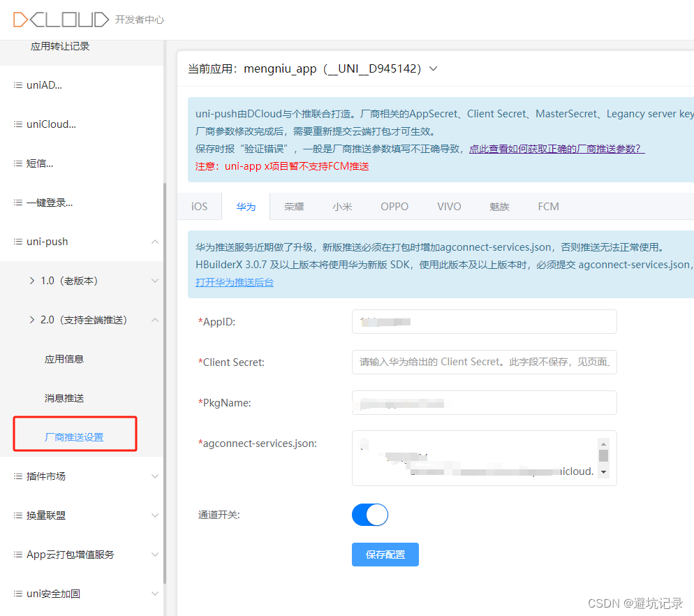Select the 一键登录... menu item
This screenshot has height=616, width=694.
coord(82,203)
